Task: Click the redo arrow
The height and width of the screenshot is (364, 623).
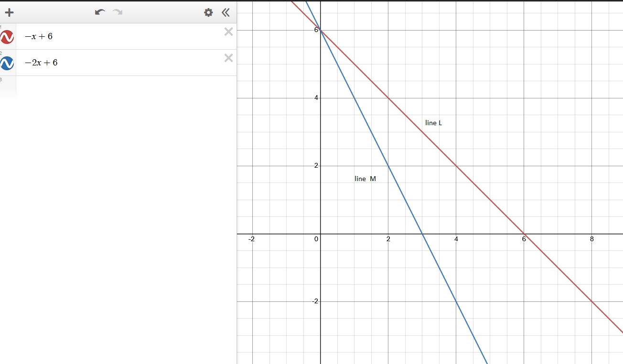Action: (118, 12)
